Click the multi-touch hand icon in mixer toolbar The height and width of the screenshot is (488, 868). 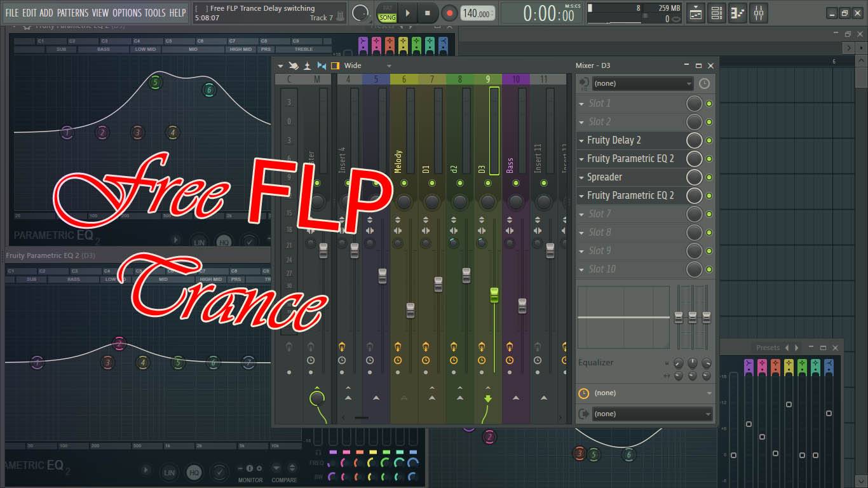click(x=294, y=65)
